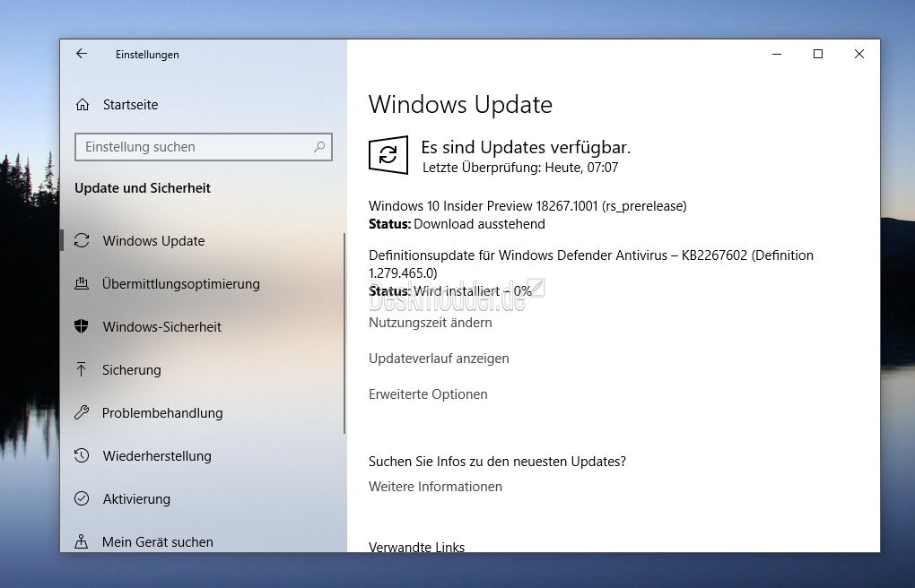This screenshot has height=588, width=915.
Task: Click the search magnifier icon
Action: 319,147
